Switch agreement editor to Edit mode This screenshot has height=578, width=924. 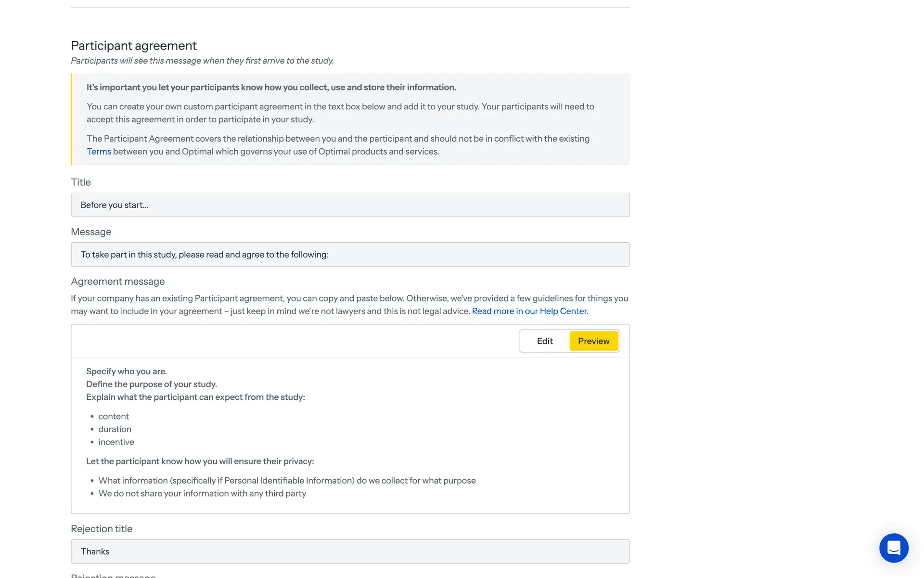click(x=545, y=341)
